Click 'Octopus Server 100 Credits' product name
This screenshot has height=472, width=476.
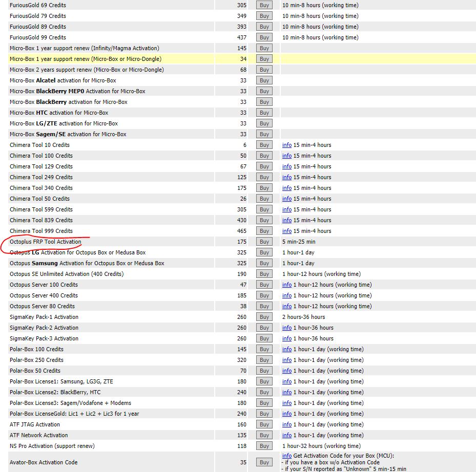click(x=44, y=285)
